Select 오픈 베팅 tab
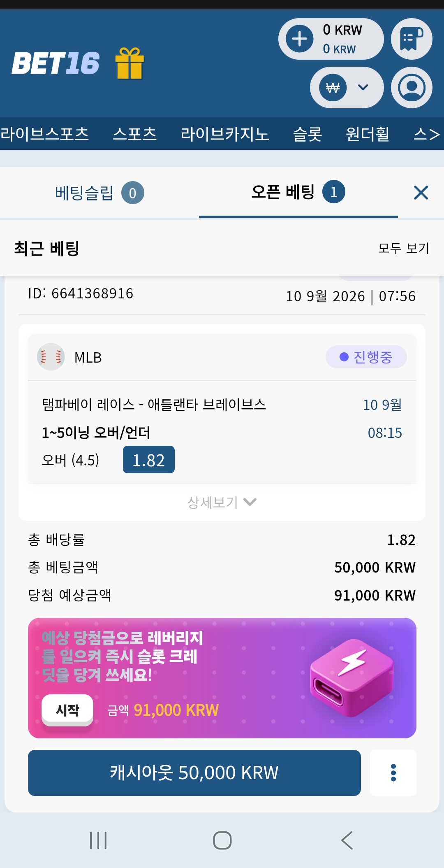The height and width of the screenshot is (868, 444). click(x=298, y=192)
